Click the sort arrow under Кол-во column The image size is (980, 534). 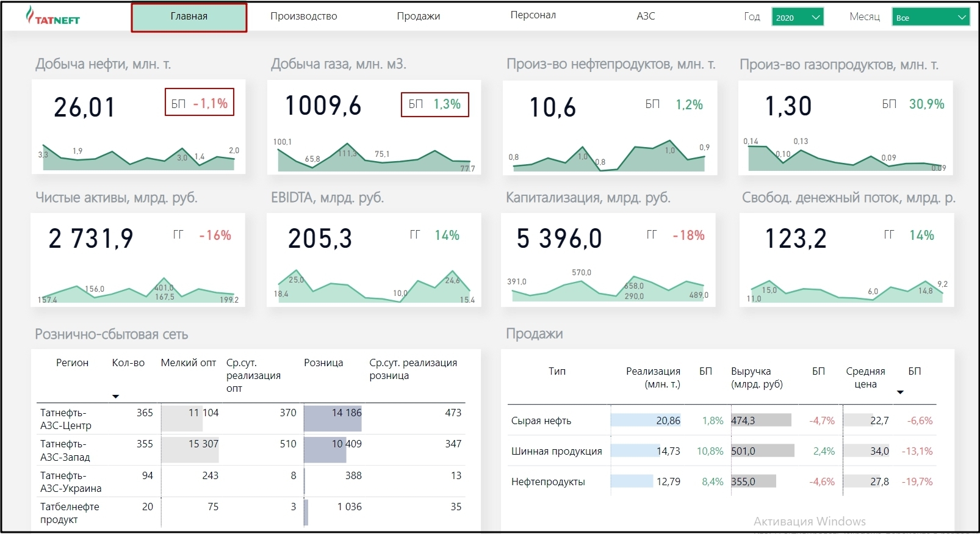point(116,397)
